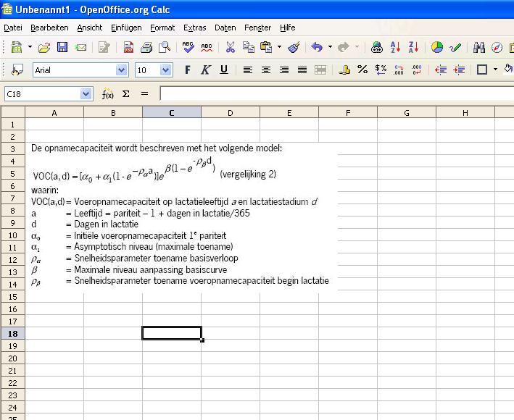Viewport: 514px width, 420px height.
Task: Open the Daten menu
Action: [225, 28]
